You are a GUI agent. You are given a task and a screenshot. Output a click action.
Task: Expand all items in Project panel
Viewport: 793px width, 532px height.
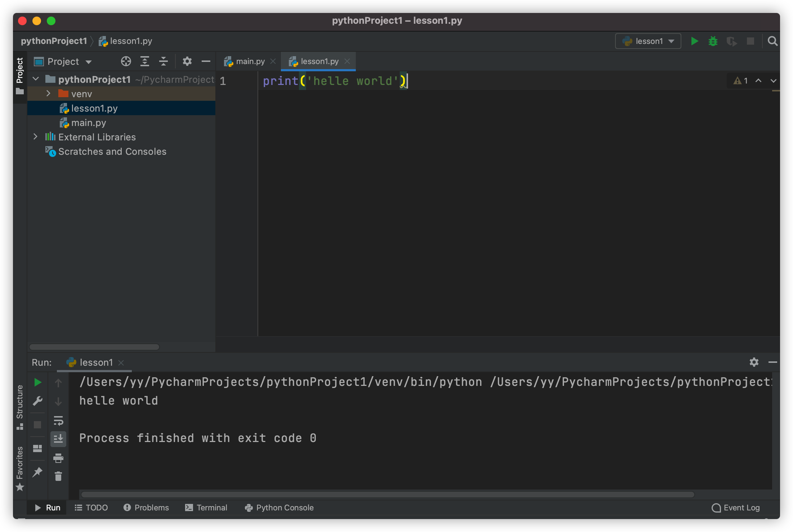pos(144,61)
